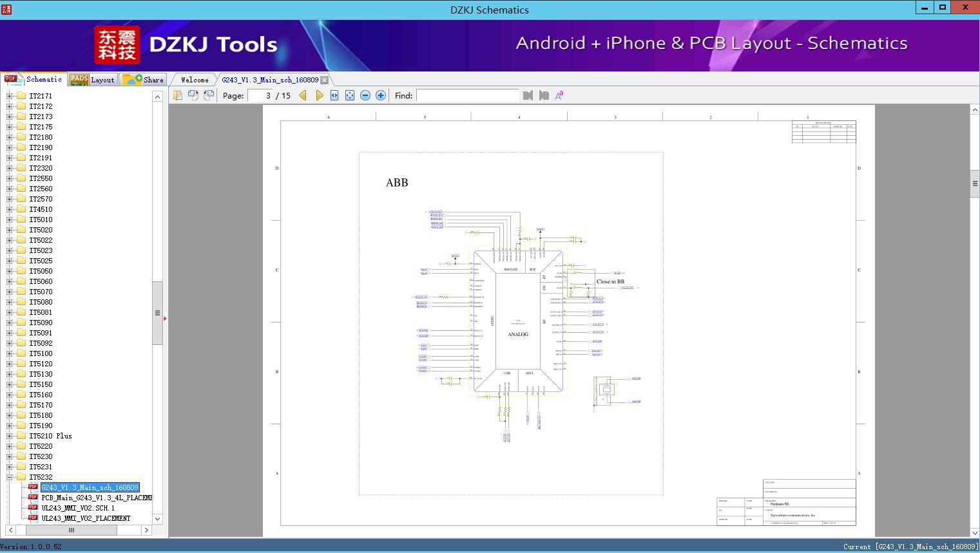Image resolution: width=980 pixels, height=553 pixels.
Task: Zoom in with the plus icon
Action: tap(381, 95)
